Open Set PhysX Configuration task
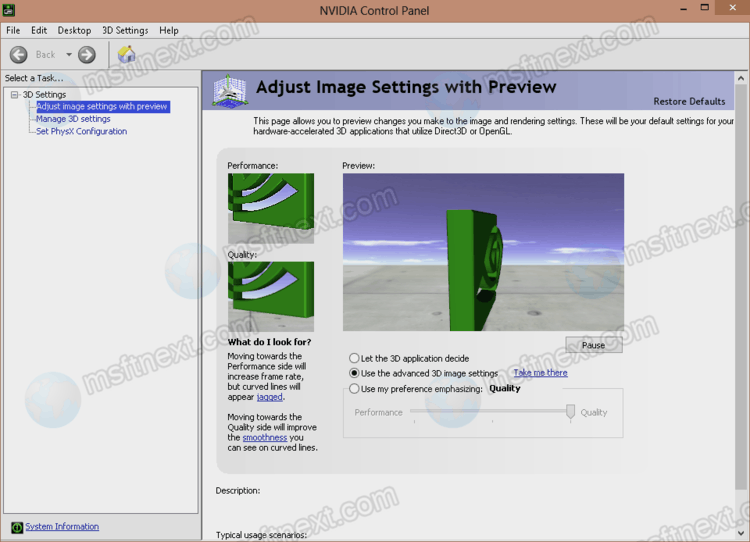Viewport: 750px width, 542px height. point(82,131)
